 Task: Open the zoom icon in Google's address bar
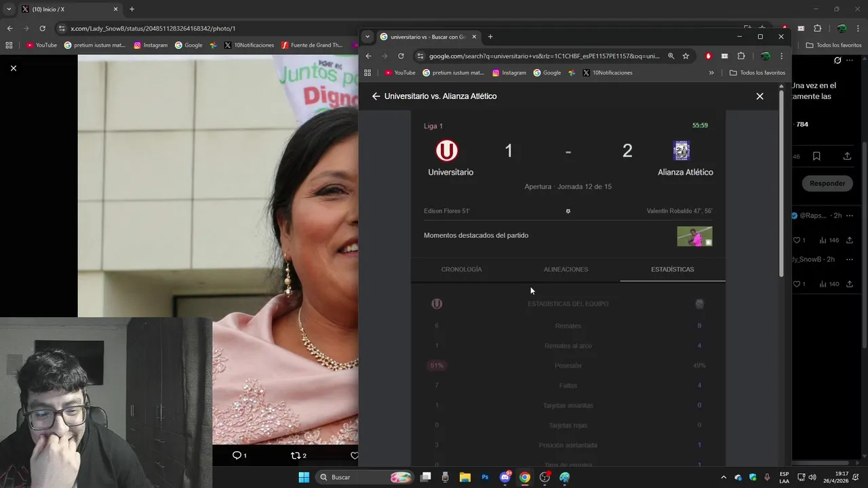671,56
